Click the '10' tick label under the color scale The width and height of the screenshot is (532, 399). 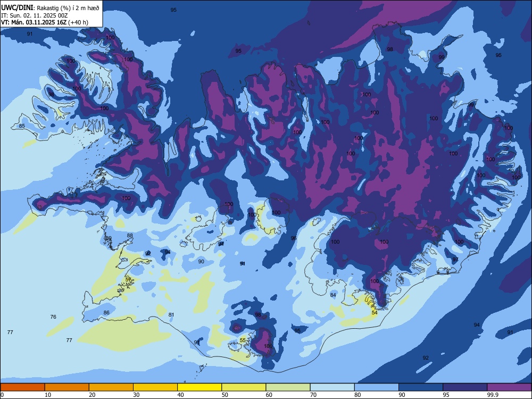(48, 395)
